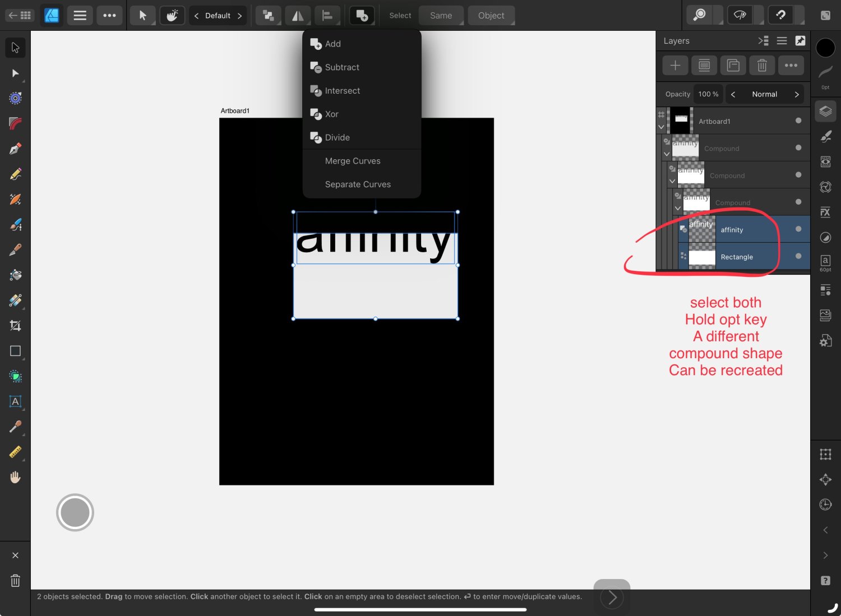Select the hand View tool
The image size is (841, 616).
[15, 477]
